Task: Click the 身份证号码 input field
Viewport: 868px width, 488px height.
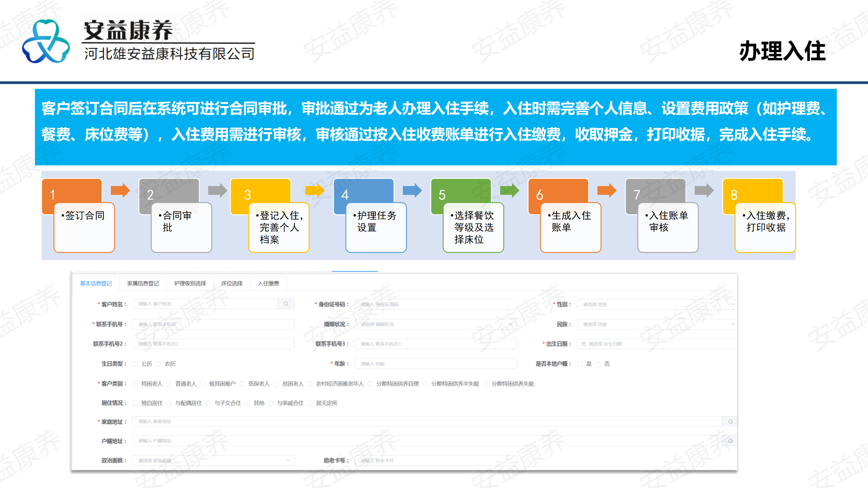Action: pos(436,304)
